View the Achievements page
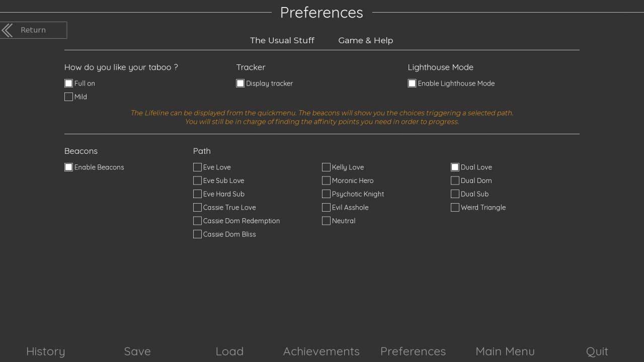 pyautogui.click(x=321, y=351)
